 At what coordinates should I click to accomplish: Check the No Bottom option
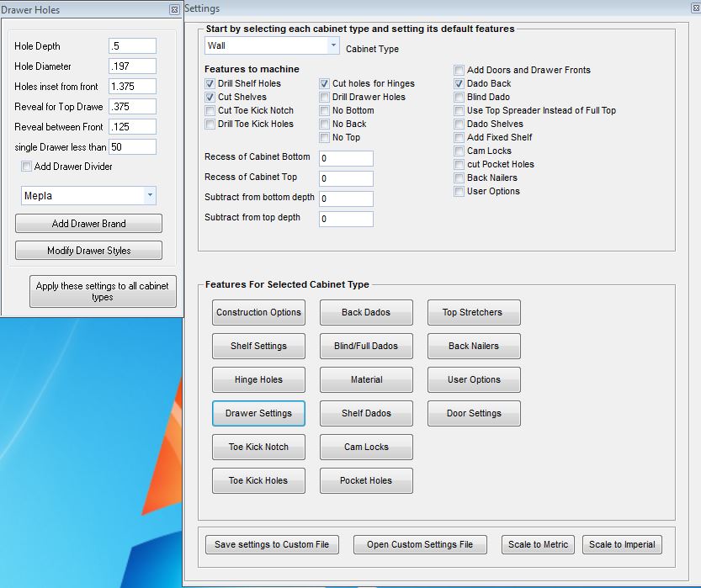pos(324,110)
